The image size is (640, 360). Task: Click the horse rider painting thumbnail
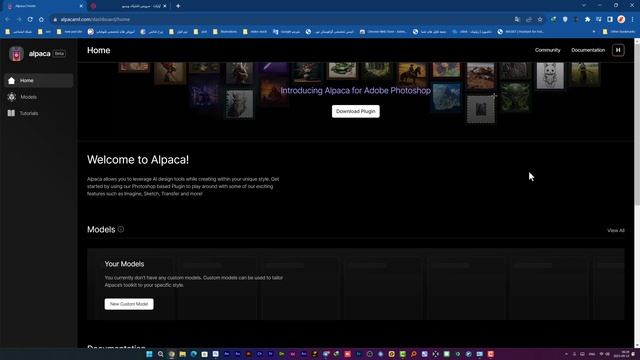(x=412, y=74)
